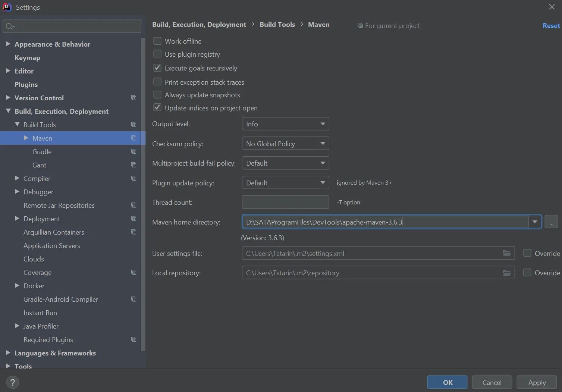Viewport: 562px width, 392px height.
Task: Click the Cancel button
Action: coord(492,382)
